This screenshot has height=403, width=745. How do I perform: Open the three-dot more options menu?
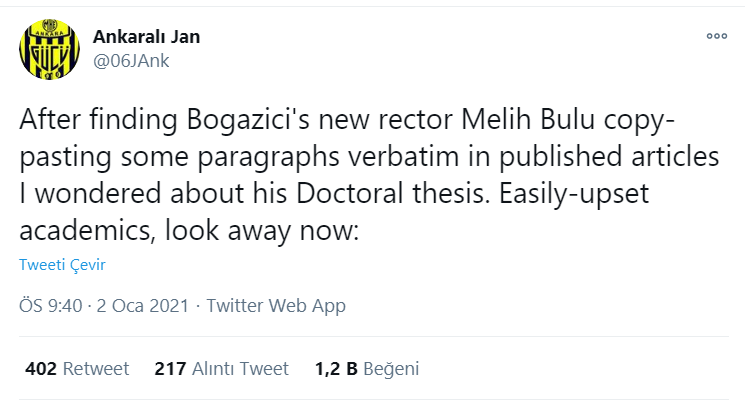pyautogui.click(x=716, y=36)
